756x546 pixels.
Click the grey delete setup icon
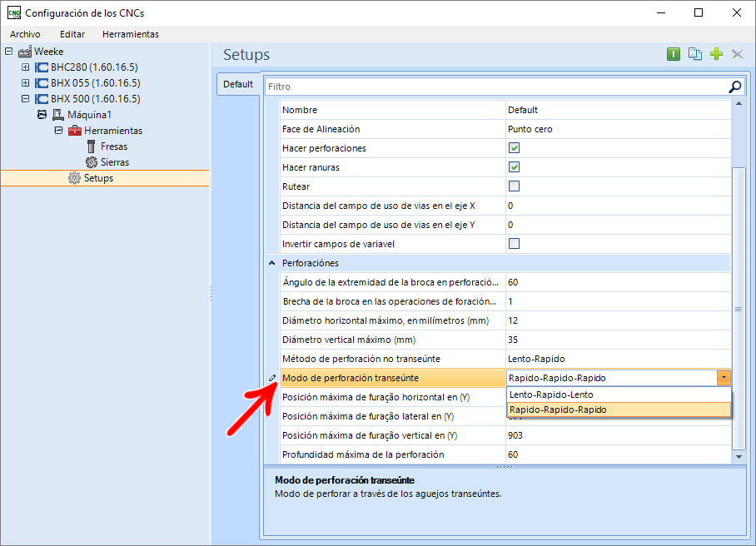737,54
